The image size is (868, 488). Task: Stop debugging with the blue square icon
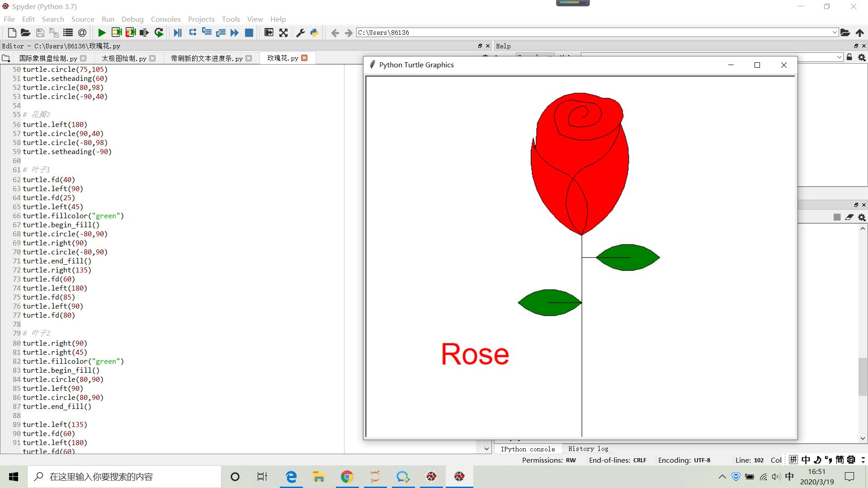pyautogui.click(x=249, y=33)
